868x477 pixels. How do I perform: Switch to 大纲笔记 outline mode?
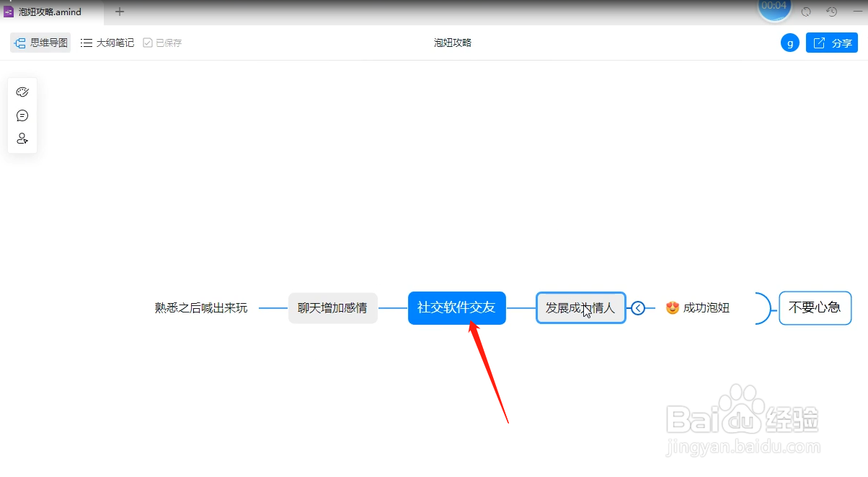[x=115, y=43]
